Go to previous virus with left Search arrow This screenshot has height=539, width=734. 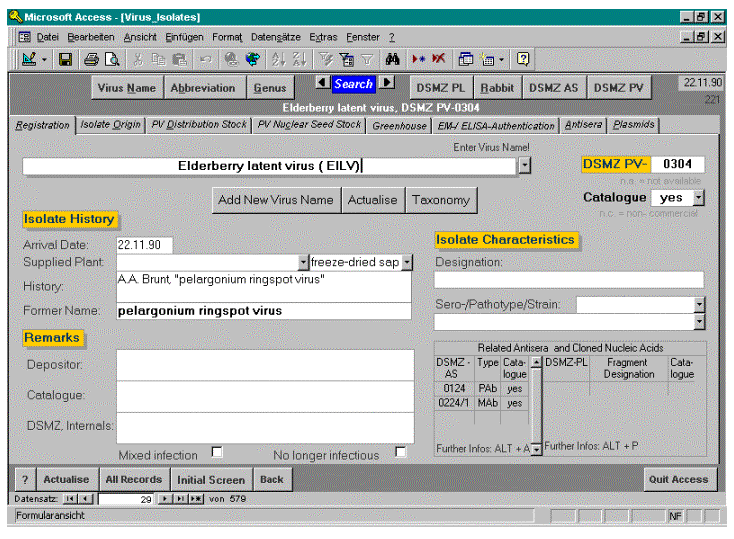pos(322,83)
